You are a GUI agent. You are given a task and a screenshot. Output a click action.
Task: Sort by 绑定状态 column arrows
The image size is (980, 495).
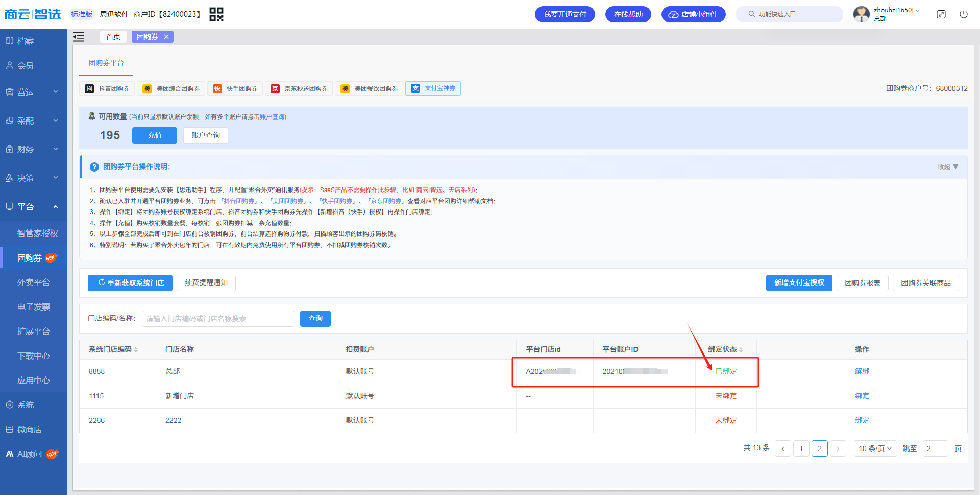[x=741, y=350]
